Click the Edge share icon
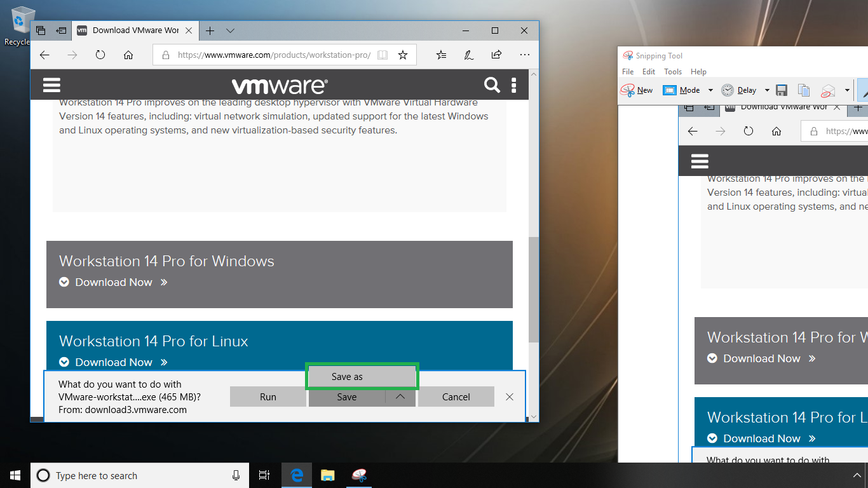The height and width of the screenshot is (488, 868). (497, 55)
